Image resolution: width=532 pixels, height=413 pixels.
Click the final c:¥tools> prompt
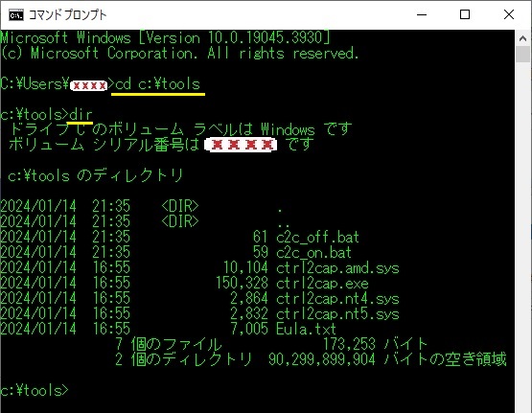(35, 390)
